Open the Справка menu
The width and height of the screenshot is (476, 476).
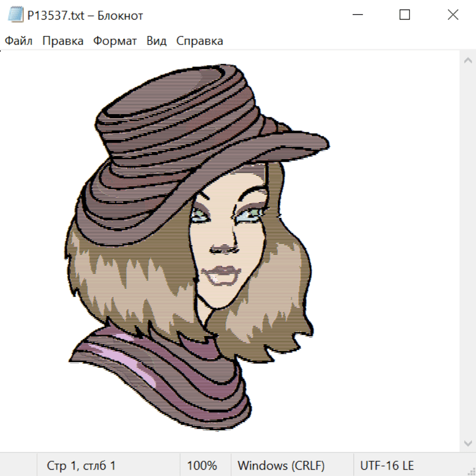pos(199,41)
